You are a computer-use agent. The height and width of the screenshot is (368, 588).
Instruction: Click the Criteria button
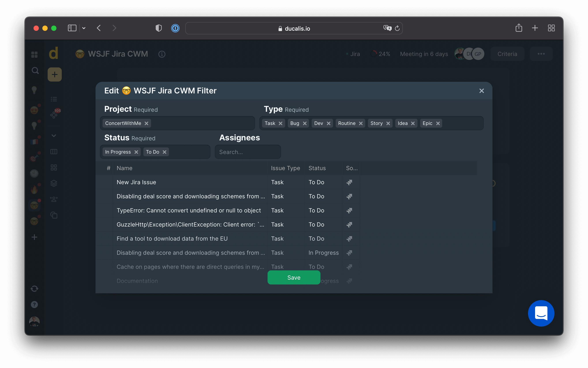[507, 54]
